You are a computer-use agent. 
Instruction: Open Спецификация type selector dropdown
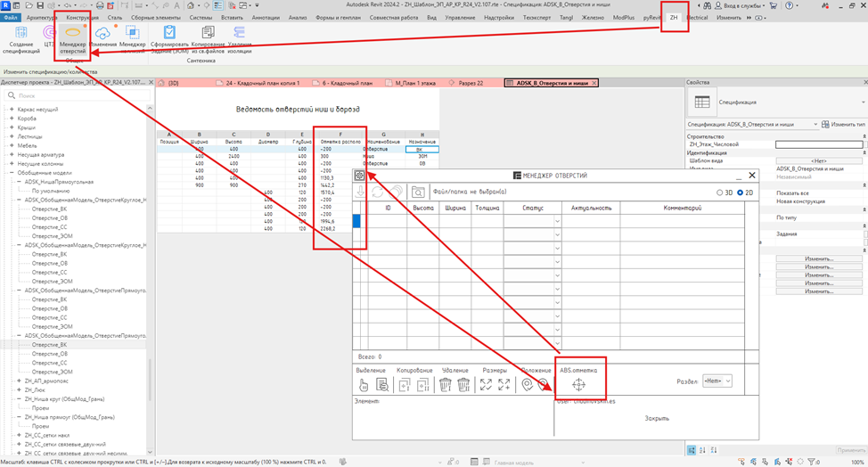click(863, 102)
